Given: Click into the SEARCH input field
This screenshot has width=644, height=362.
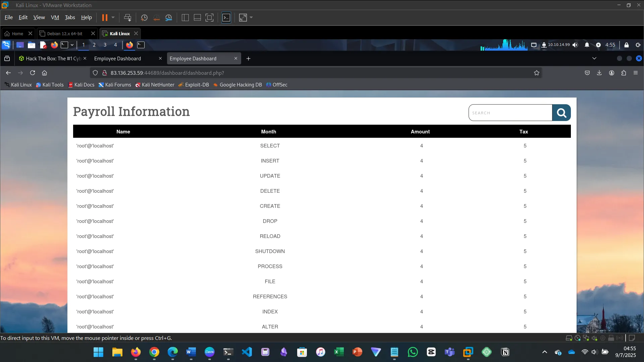Looking at the screenshot, I should pyautogui.click(x=510, y=113).
